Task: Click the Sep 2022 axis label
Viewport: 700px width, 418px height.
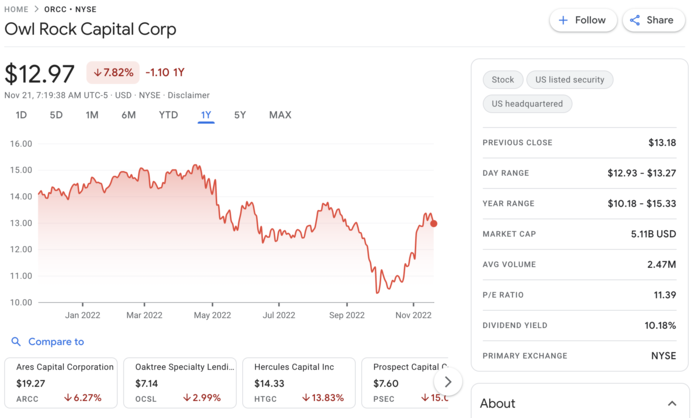Action: pyautogui.click(x=347, y=315)
